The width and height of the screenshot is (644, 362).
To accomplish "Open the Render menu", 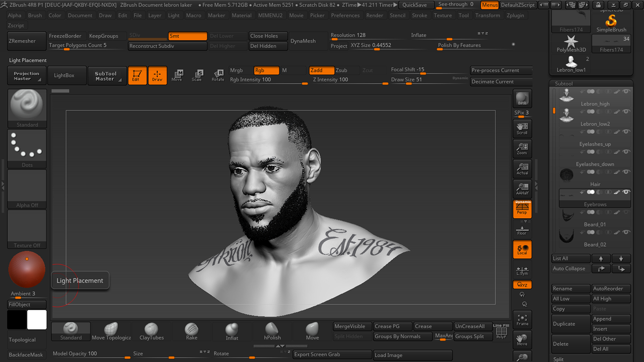I will coord(375,16).
